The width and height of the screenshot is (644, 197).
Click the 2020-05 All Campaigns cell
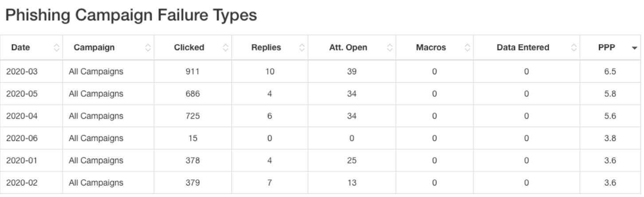click(x=96, y=94)
